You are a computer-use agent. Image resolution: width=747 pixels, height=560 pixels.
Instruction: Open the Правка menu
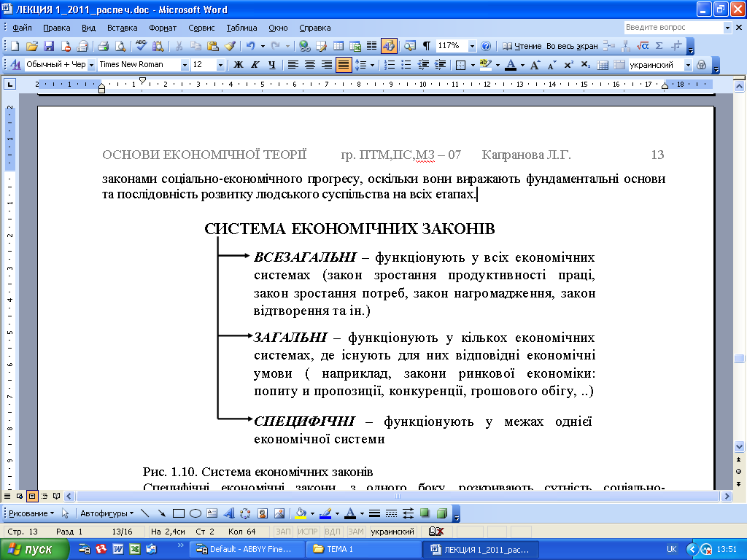(x=57, y=28)
